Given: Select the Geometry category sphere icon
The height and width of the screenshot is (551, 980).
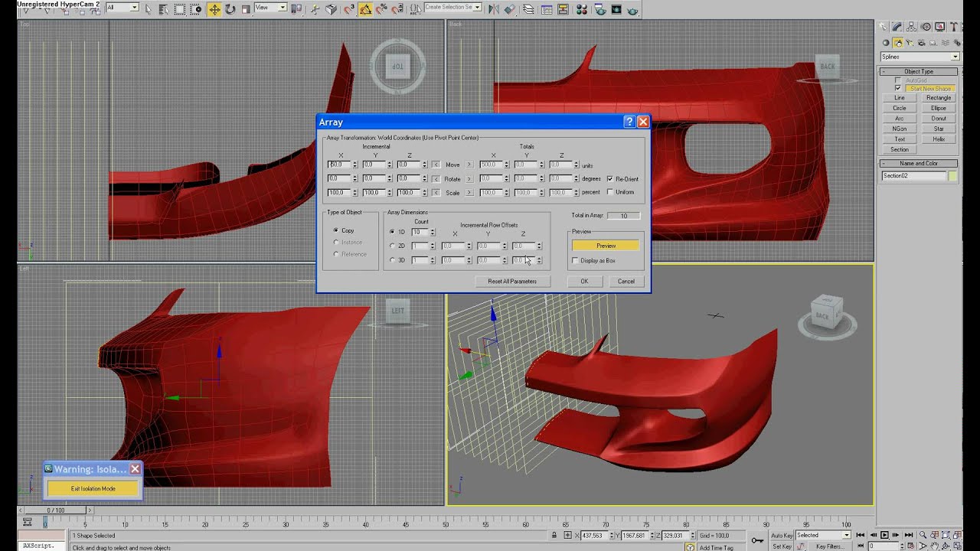Looking at the screenshot, I should click(x=886, y=43).
